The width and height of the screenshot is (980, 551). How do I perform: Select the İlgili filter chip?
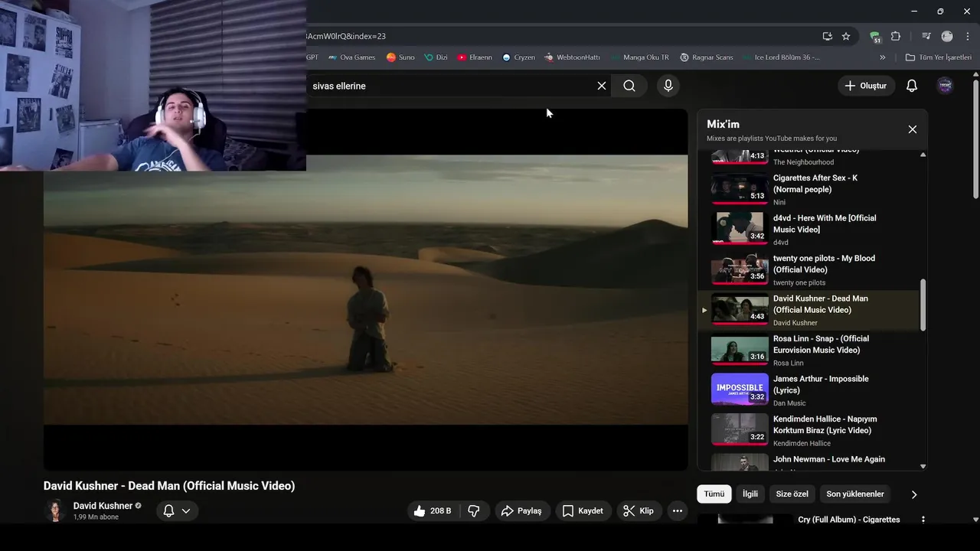click(750, 494)
